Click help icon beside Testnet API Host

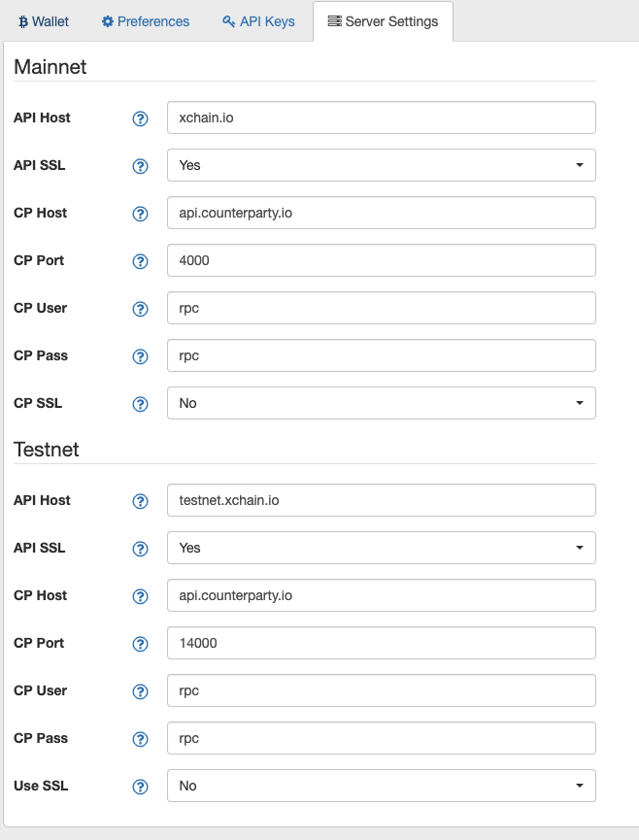[x=141, y=501]
